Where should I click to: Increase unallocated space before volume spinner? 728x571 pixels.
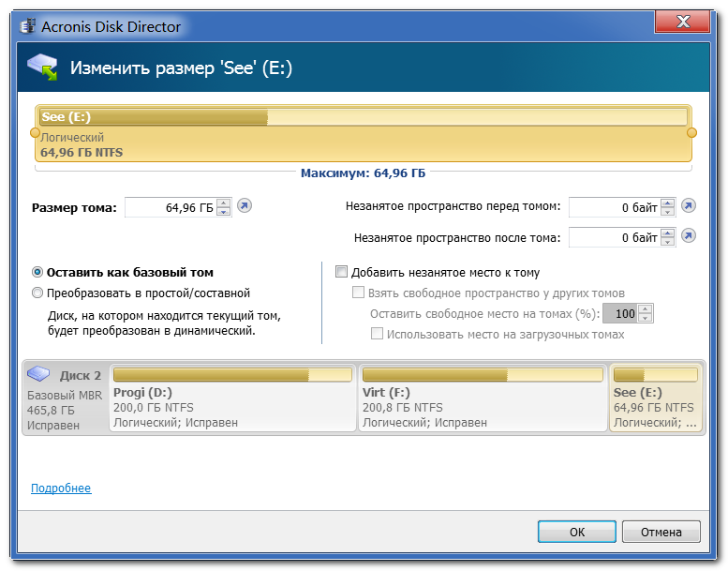[x=668, y=203]
